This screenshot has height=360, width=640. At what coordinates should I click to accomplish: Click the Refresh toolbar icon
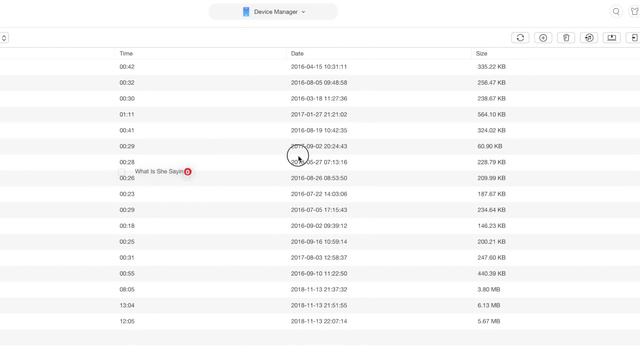tap(520, 38)
